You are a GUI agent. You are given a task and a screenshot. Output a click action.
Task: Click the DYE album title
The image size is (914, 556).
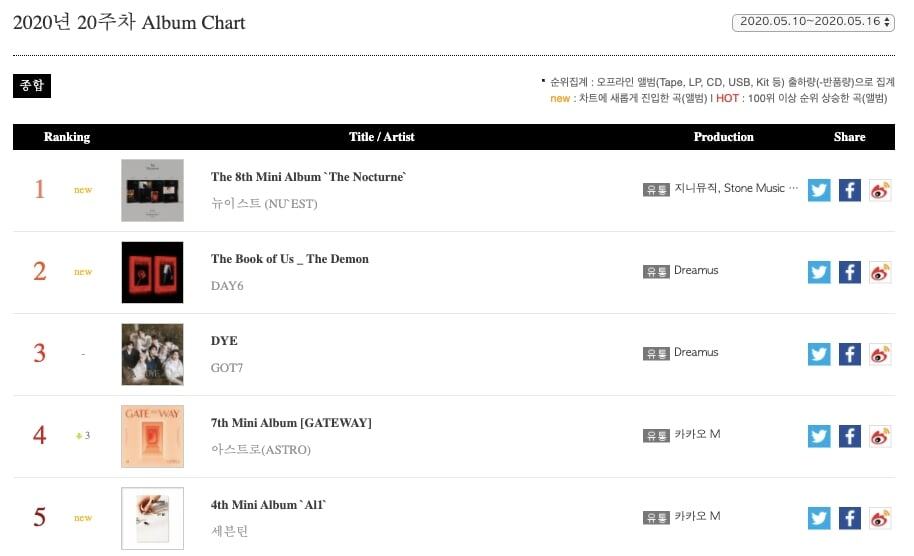[224, 341]
